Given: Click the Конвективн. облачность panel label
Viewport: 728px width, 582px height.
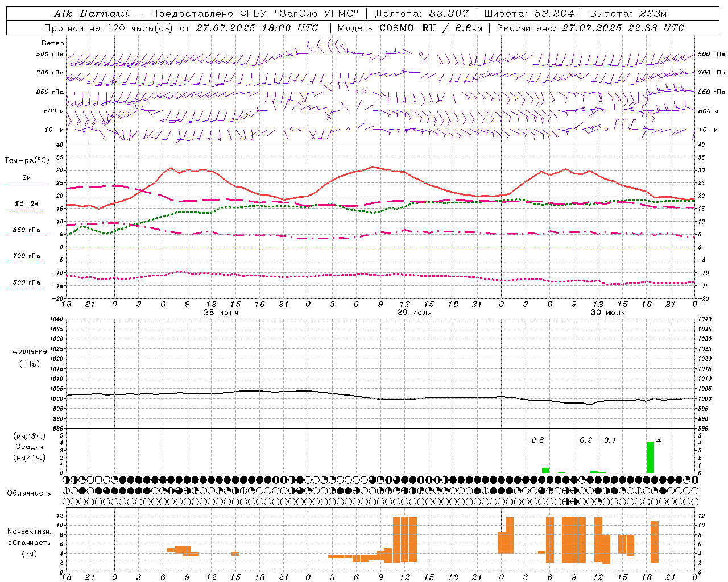Looking at the screenshot, I should [x=30, y=537].
